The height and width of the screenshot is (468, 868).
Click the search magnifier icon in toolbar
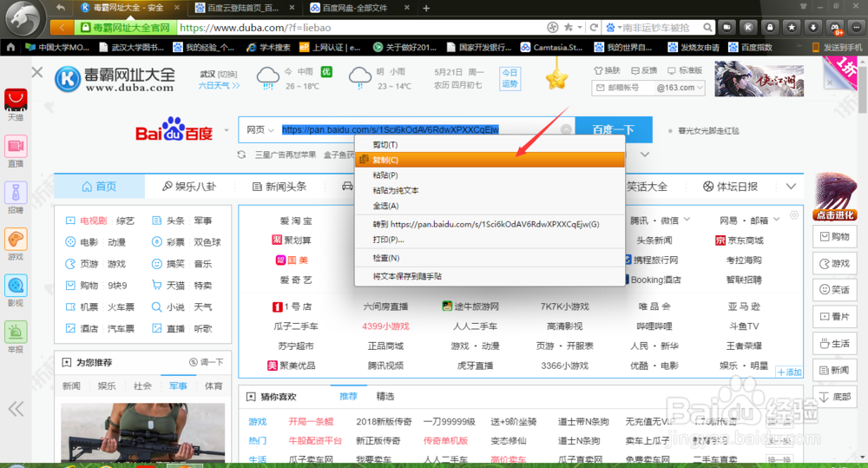707,27
